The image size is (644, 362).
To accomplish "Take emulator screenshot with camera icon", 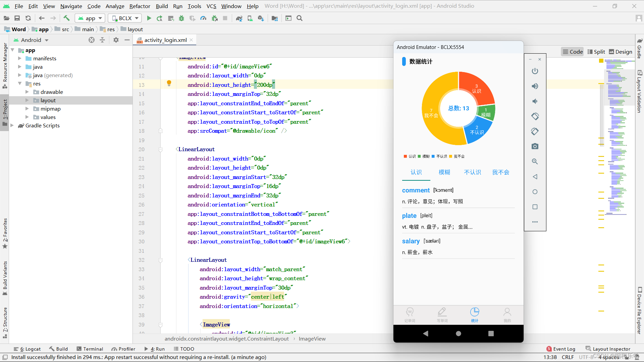I will point(535,146).
